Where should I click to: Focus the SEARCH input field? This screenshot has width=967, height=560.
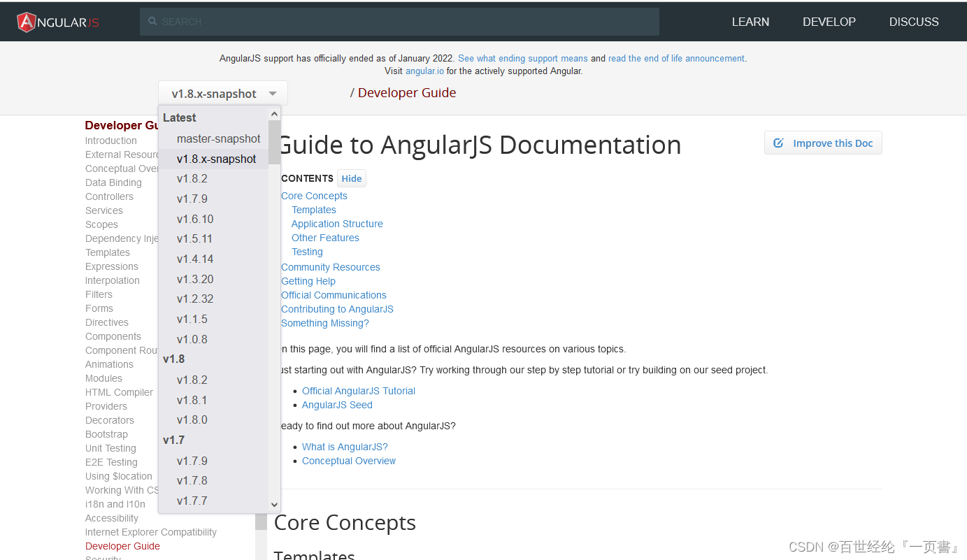pyautogui.click(x=399, y=22)
